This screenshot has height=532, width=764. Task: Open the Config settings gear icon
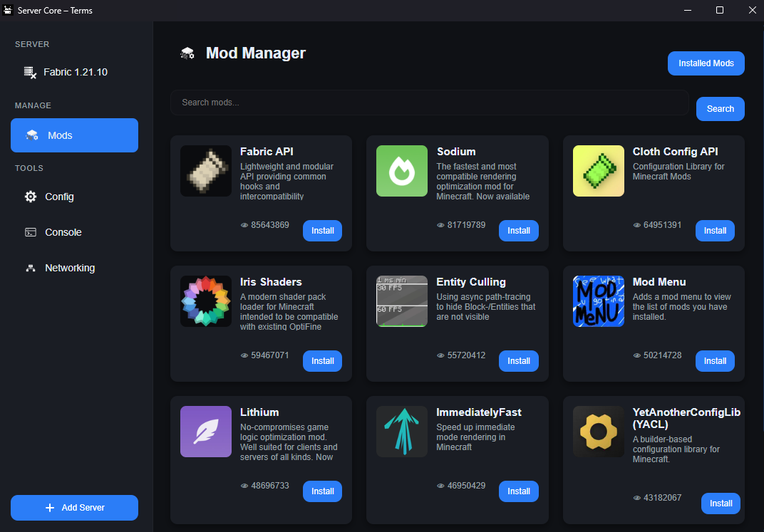coord(29,197)
